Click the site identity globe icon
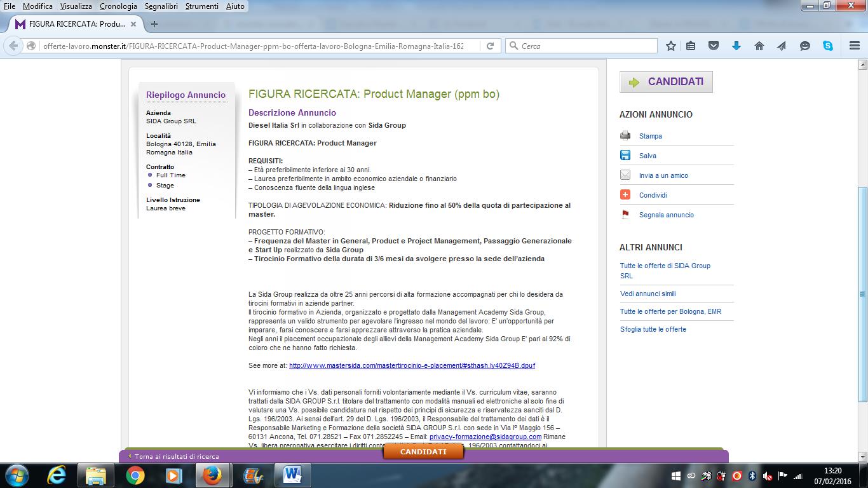This screenshot has height=488, width=868. point(31,46)
